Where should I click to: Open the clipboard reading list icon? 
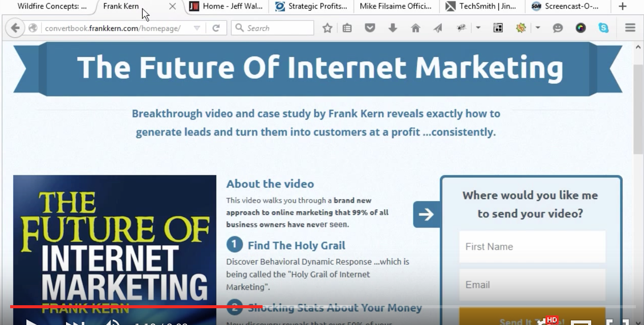[x=347, y=28]
